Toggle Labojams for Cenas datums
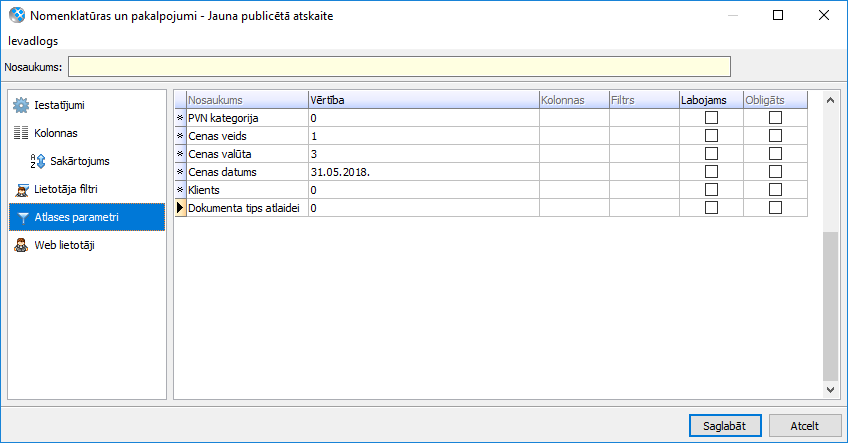Screen dimensions: 848x443 (711, 171)
